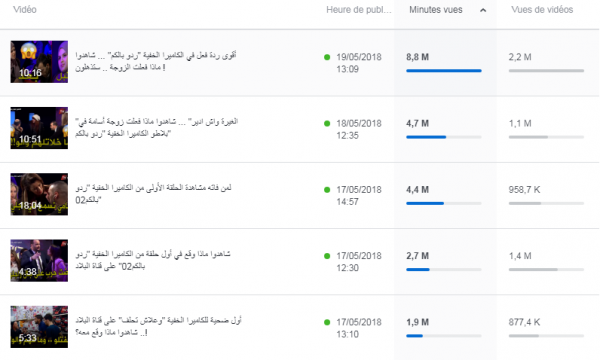
Task: Open the 10:16 duration video thumbnail
Action: point(39,62)
